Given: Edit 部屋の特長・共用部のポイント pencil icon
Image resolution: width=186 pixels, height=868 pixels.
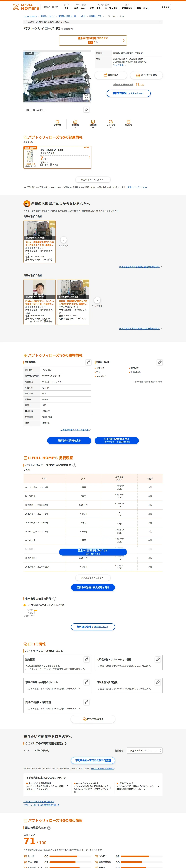Looking at the screenshot, I should pyautogui.click(x=86, y=682).
